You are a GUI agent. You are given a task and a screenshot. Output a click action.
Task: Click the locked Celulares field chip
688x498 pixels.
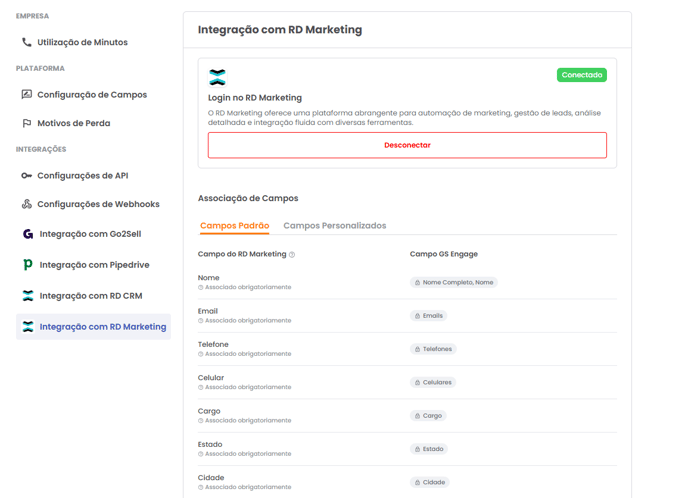tap(433, 382)
